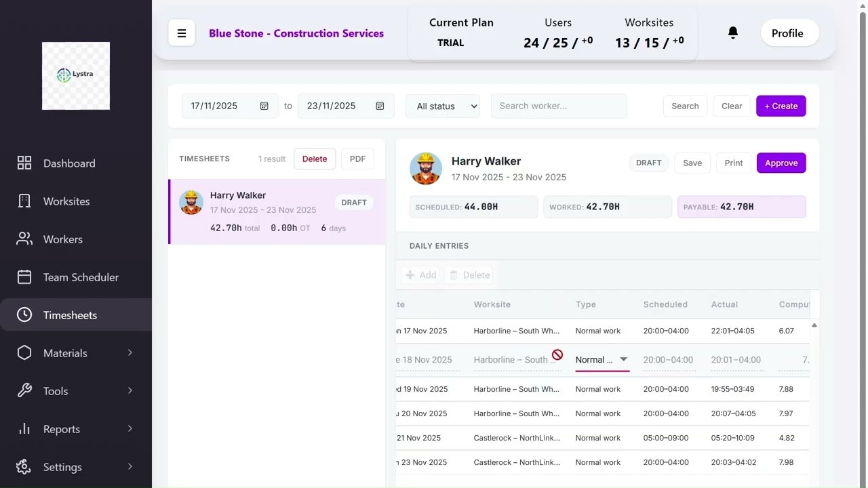Click the hamburger menu toggle button

point(182,33)
